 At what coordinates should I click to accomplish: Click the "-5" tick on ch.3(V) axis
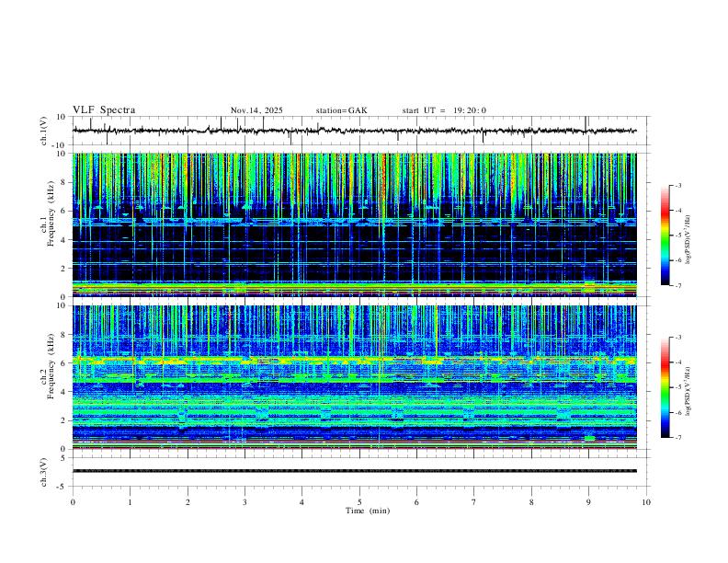[x=63, y=487]
